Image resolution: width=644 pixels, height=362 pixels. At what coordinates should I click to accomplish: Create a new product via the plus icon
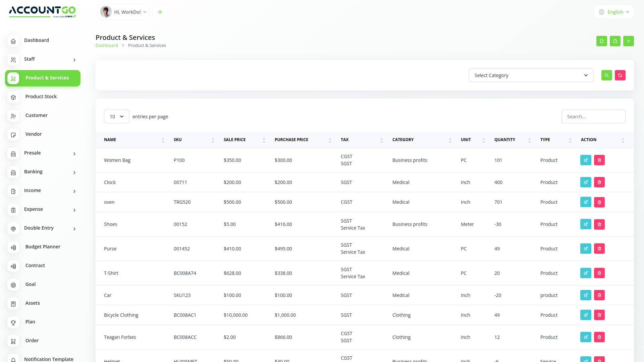pyautogui.click(x=629, y=41)
